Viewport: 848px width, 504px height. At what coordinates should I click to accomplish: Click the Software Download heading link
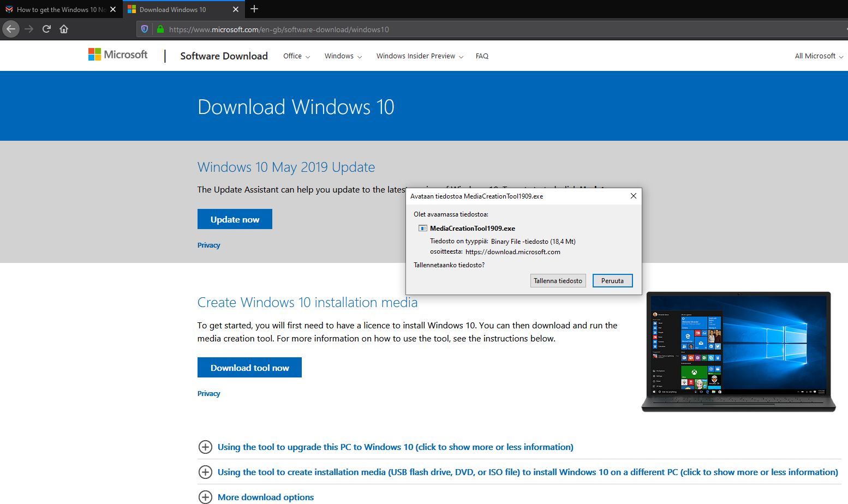(x=224, y=56)
